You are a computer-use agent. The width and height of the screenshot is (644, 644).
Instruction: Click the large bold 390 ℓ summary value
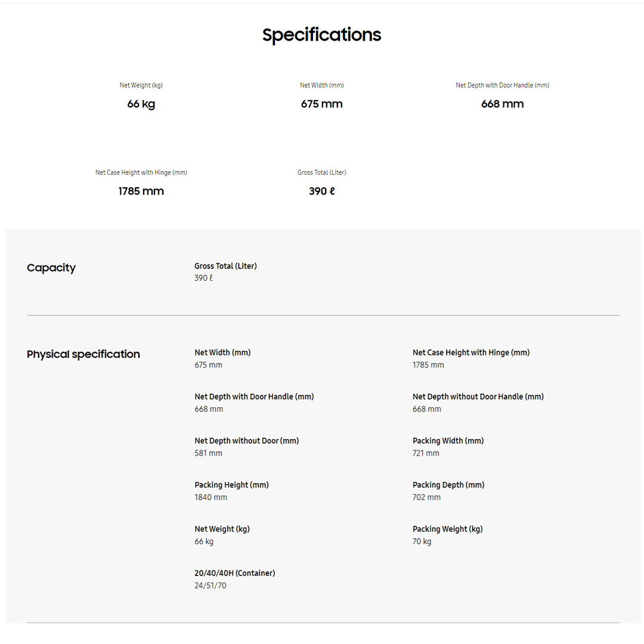pyautogui.click(x=322, y=191)
